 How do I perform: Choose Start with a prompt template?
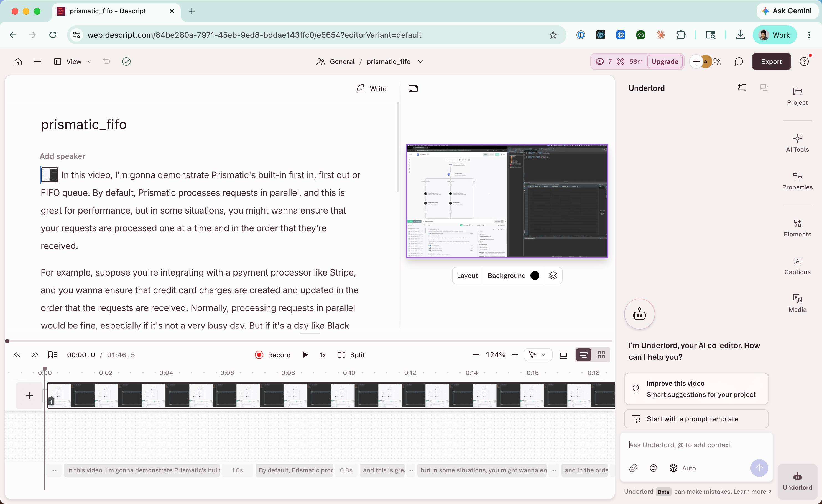coord(696,419)
